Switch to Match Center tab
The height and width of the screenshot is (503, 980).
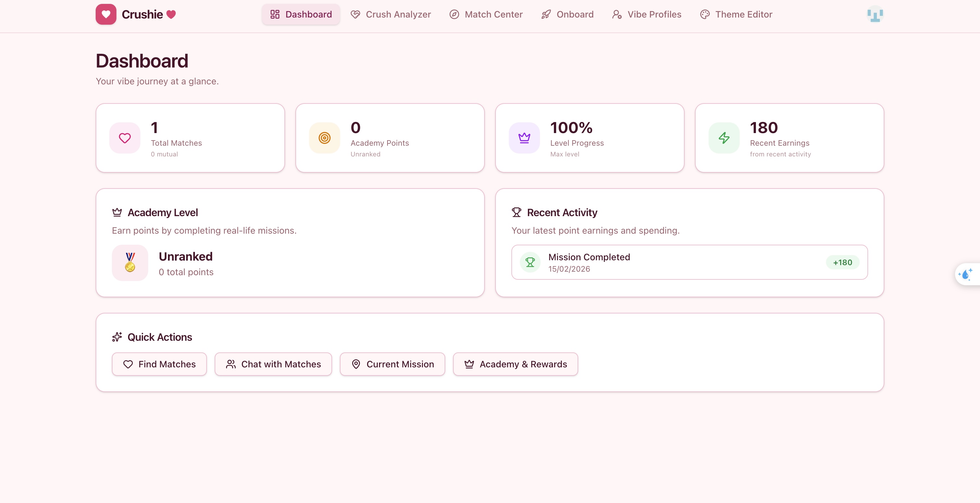[x=486, y=15]
